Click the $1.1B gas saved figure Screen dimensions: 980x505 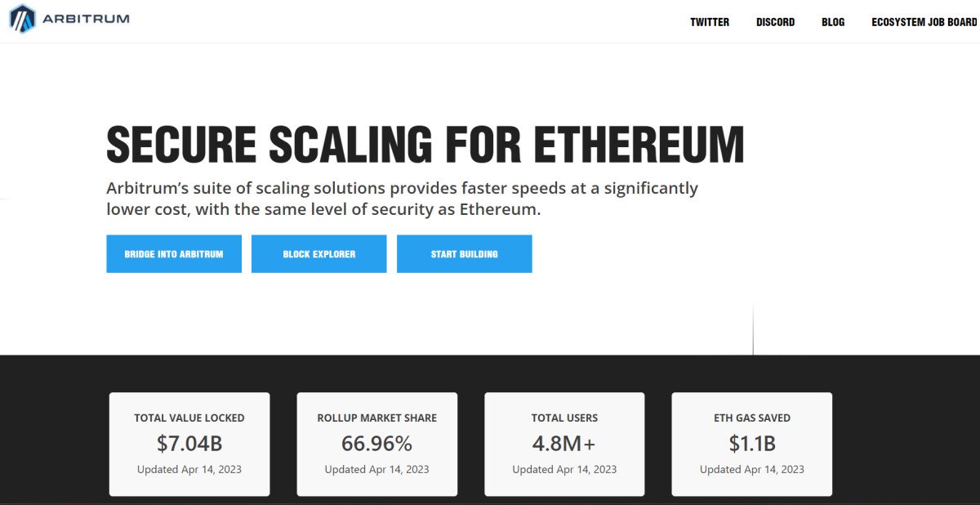click(x=752, y=444)
